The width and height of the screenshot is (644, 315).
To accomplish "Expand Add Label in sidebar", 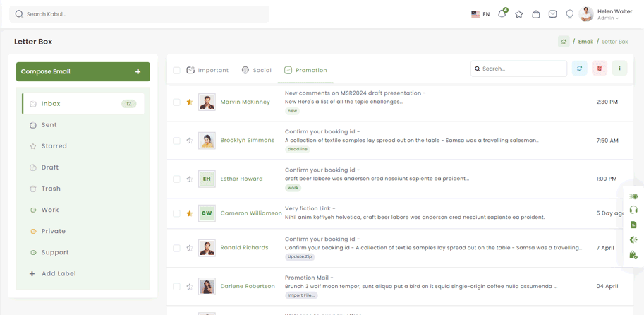I will (58, 273).
